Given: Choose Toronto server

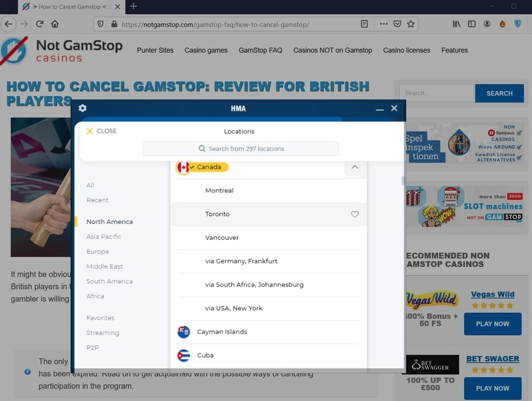Looking at the screenshot, I should [x=269, y=214].
